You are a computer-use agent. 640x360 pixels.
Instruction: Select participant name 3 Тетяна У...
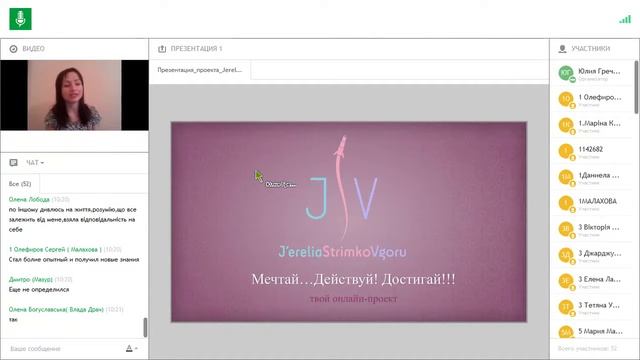pos(599,305)
